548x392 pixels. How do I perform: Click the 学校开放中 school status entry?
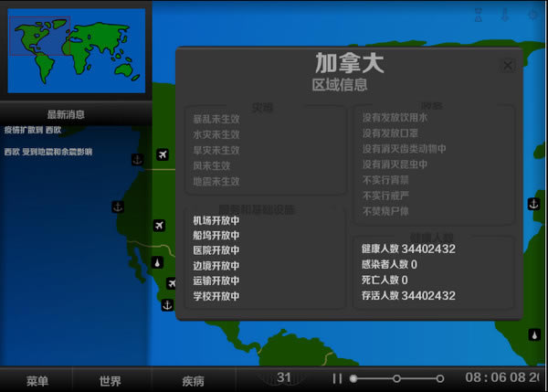pyautogui.click(x=216, y=296)
